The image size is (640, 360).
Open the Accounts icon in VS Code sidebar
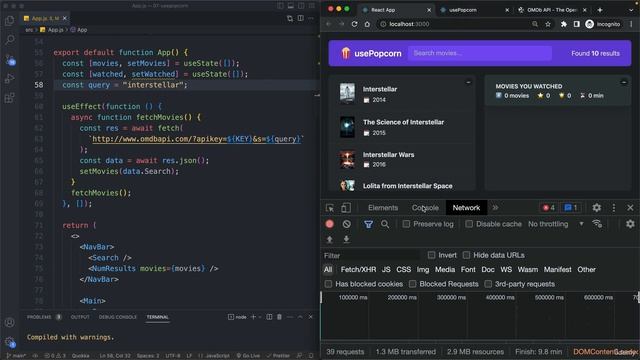point(9,322)
